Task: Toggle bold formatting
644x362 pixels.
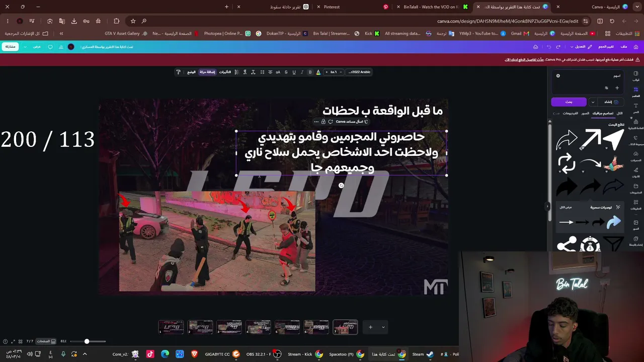Action: click(x=310, y=72)
